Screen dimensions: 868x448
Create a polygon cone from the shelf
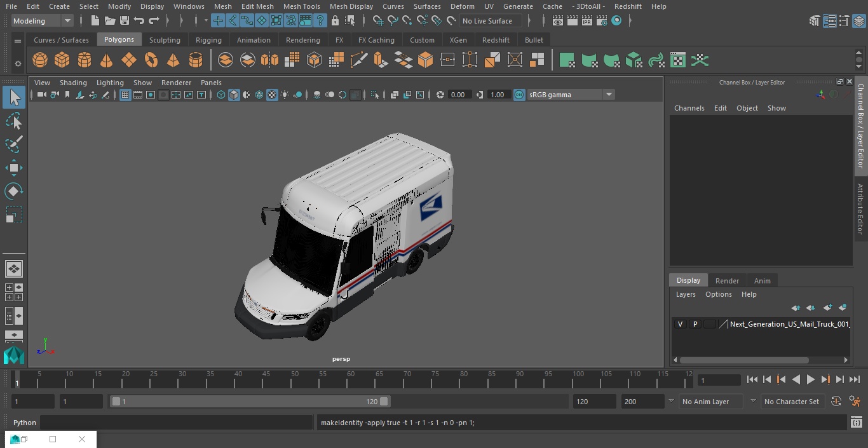point(107,60)
